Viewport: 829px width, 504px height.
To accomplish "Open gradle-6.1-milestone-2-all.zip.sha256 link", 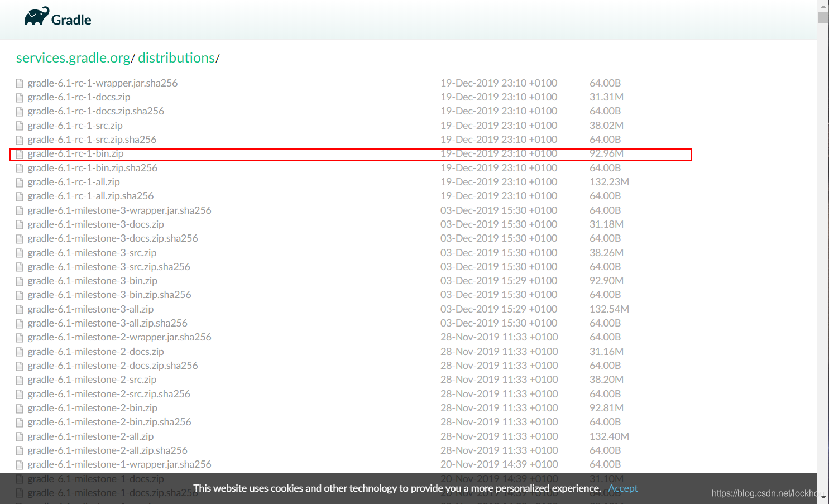I will coord(108,450).
